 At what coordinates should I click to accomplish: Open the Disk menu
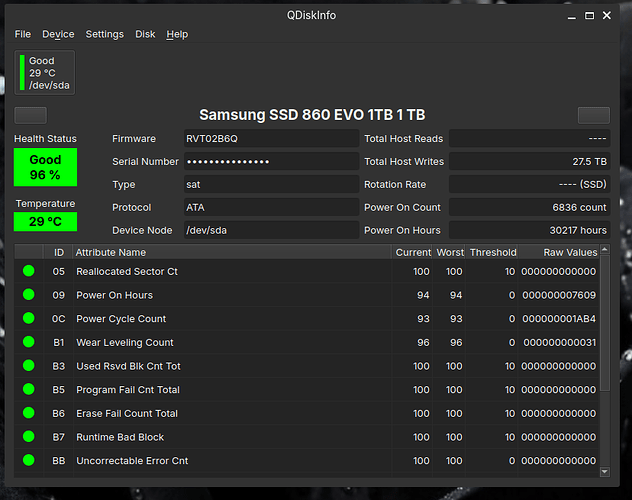(x=145, y=34)
